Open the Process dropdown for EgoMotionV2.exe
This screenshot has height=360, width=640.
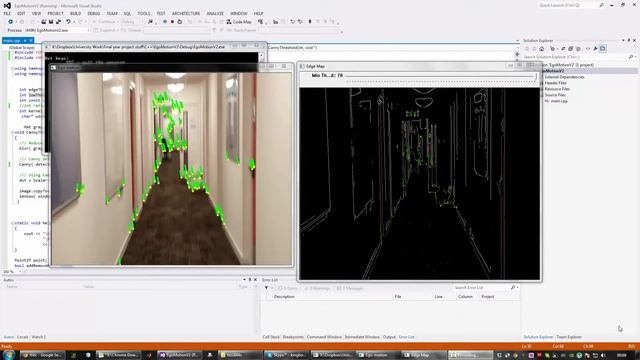[57, 30]
